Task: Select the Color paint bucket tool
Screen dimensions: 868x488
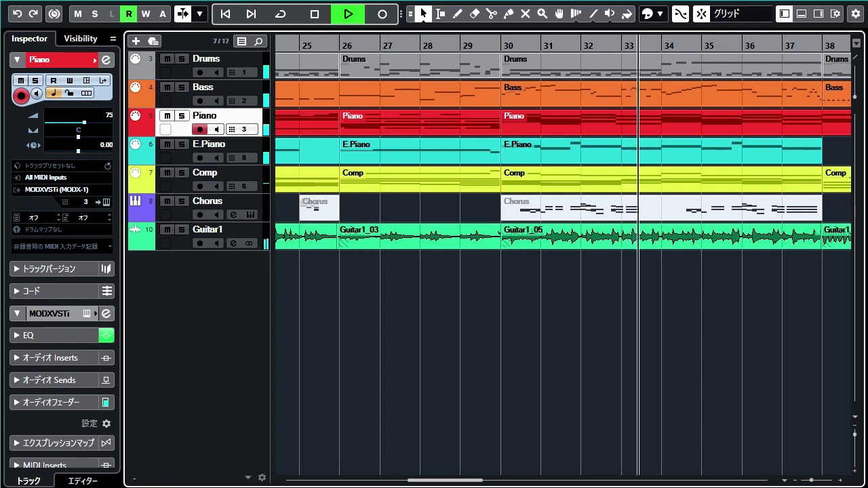Action: 627,14
